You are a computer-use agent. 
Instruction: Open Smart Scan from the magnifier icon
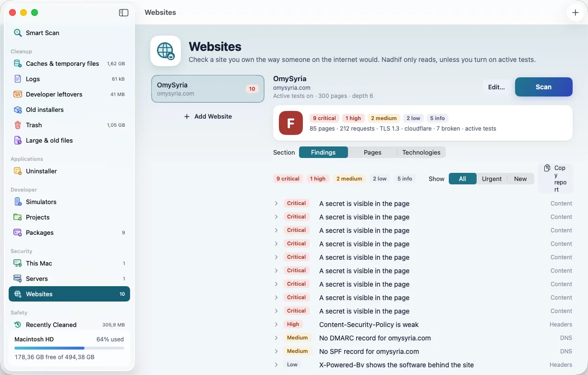(18, 33)
